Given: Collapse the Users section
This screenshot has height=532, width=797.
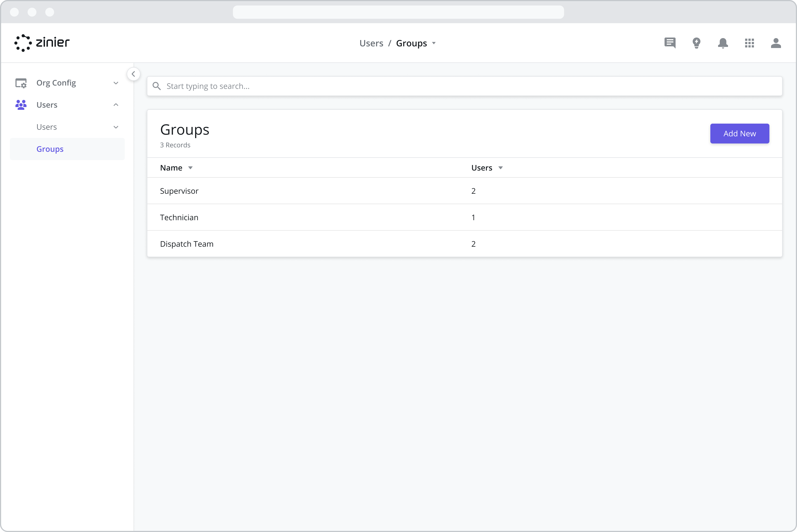Looking at the screenshot, I should tap(116, 105).
